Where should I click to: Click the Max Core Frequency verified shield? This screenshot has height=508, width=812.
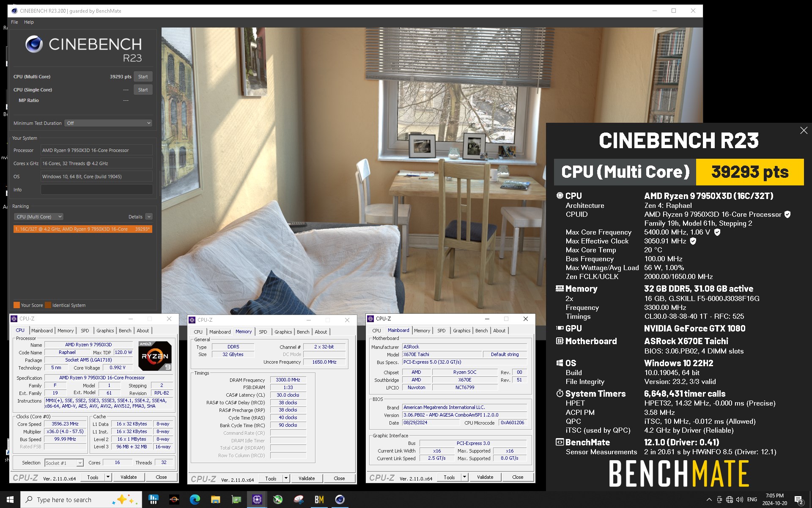[x=717, y=232]
